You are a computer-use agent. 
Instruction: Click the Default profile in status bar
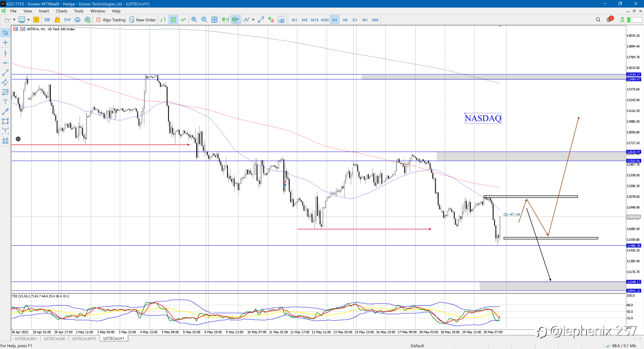(417, 345)
